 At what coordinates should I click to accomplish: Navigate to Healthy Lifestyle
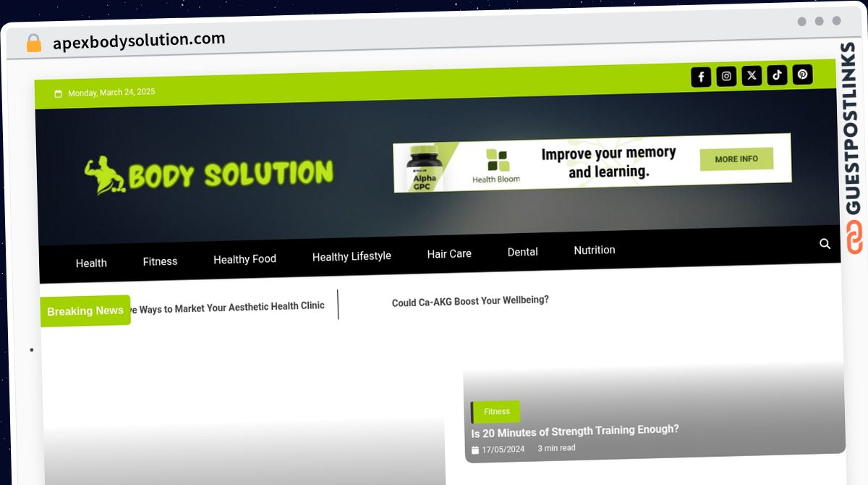pos(352,256)
